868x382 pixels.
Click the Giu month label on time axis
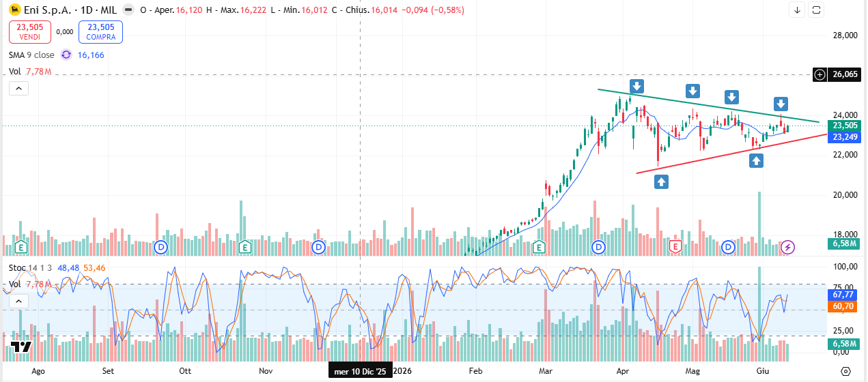click(x=763, y=372)
